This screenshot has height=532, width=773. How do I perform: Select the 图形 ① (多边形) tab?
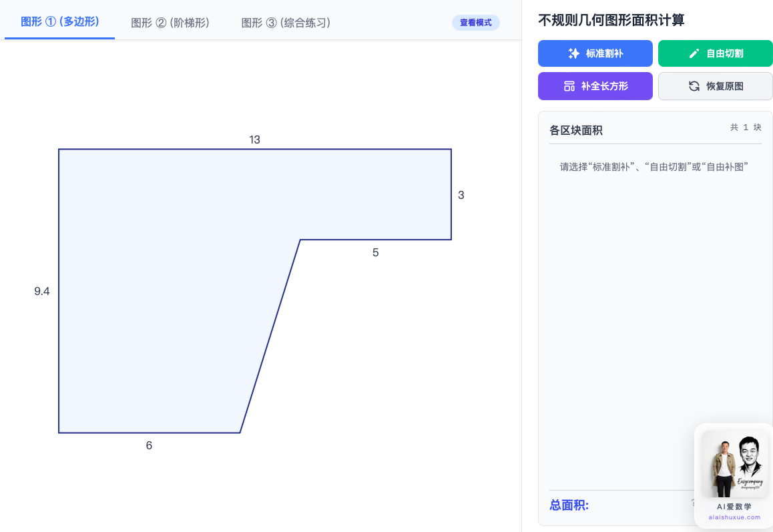click(60, 21)
